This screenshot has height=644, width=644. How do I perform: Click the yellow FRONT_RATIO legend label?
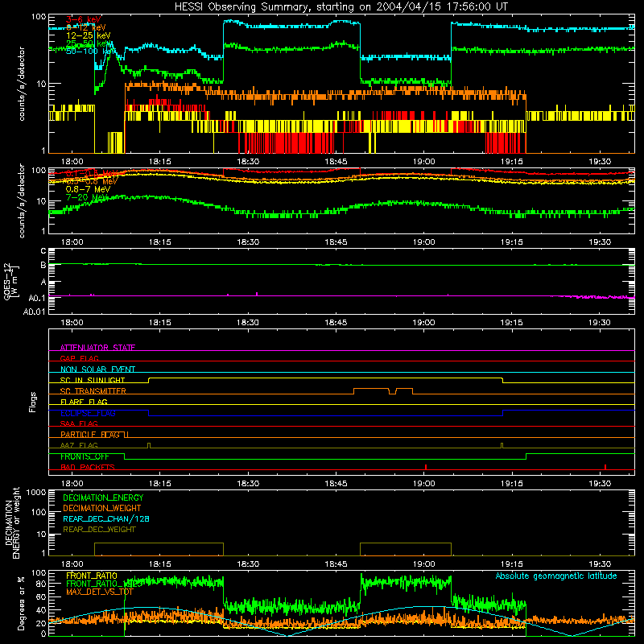point(92,576)
